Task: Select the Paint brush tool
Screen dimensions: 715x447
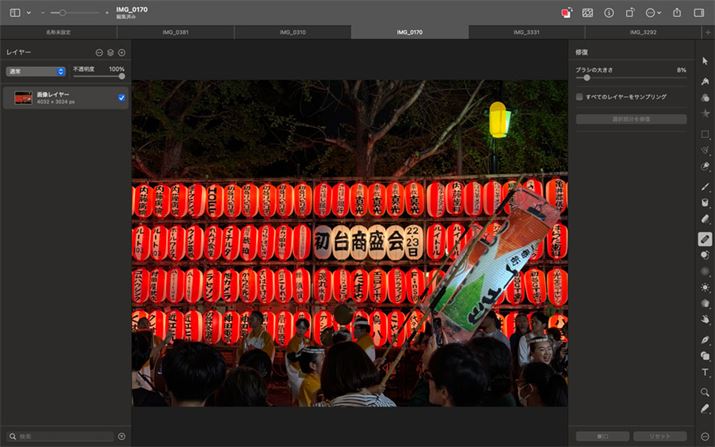Action: [705, 186]
